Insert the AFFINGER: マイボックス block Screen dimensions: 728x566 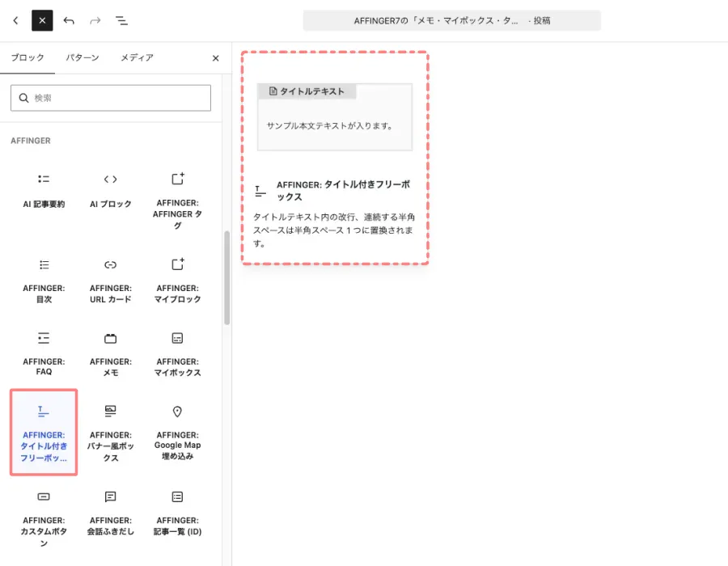(x=177, y=354)
